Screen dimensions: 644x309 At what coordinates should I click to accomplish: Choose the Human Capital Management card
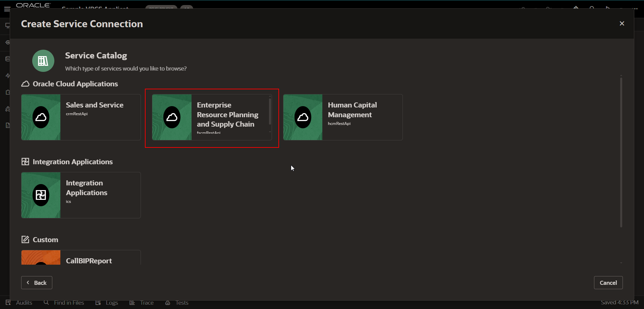coord(343,117)
